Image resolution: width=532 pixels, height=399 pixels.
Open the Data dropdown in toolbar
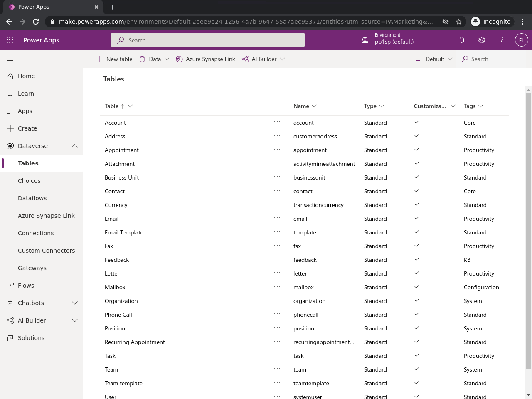[154, 59]
